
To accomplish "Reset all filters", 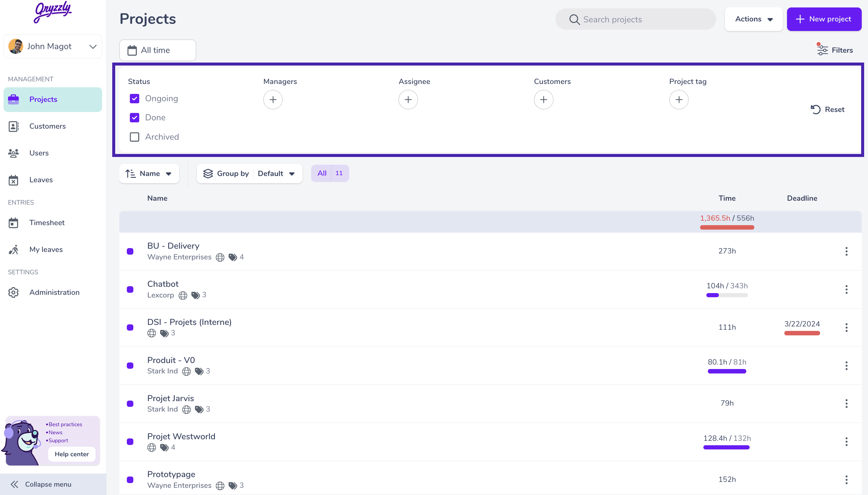I will tap(827, 110).
